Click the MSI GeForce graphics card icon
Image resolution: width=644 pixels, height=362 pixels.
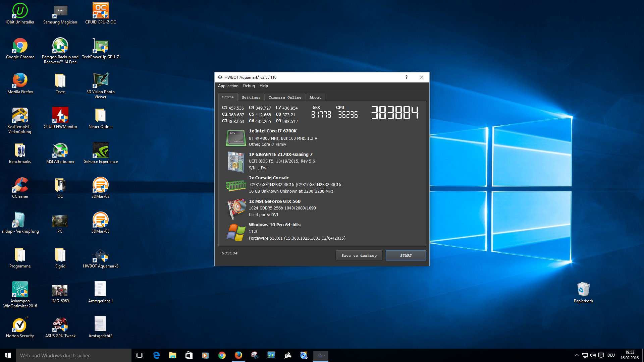[236, 209]
